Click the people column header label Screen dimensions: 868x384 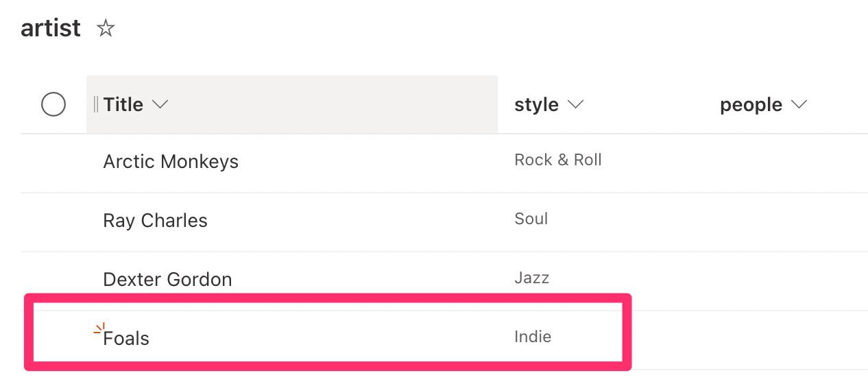(x=751, y=105)
